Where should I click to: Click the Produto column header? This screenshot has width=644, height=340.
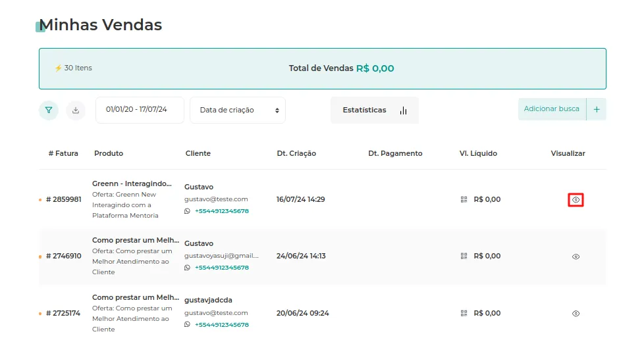coord(109,153)
